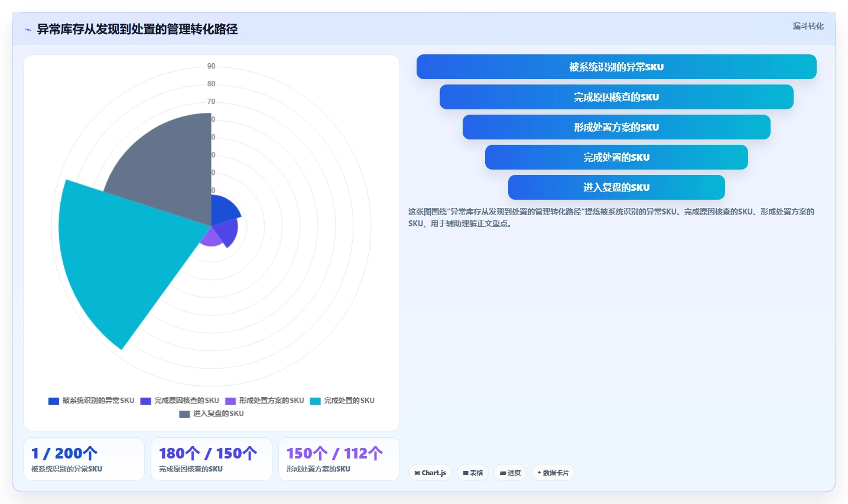The width and height of the screenshot is (848, 504).
Task: Click the blue 被系统识别 polar chart segment
Action: coord(223,210)
